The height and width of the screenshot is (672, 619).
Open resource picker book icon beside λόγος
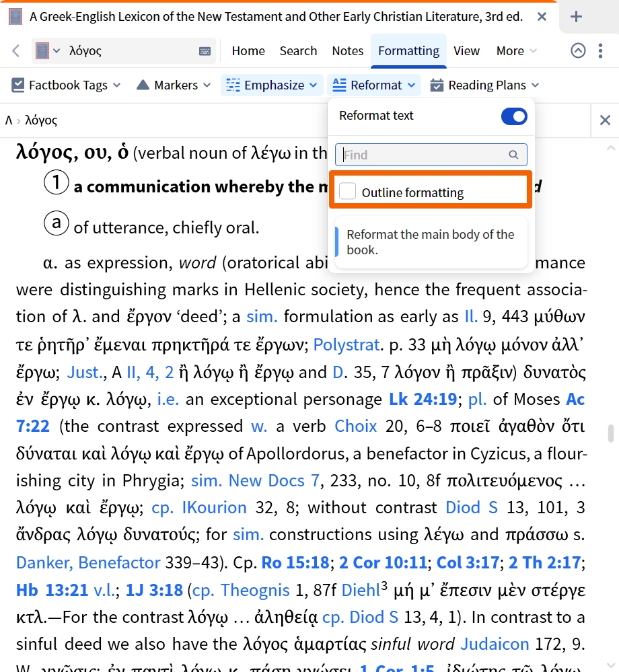(42, 50)
